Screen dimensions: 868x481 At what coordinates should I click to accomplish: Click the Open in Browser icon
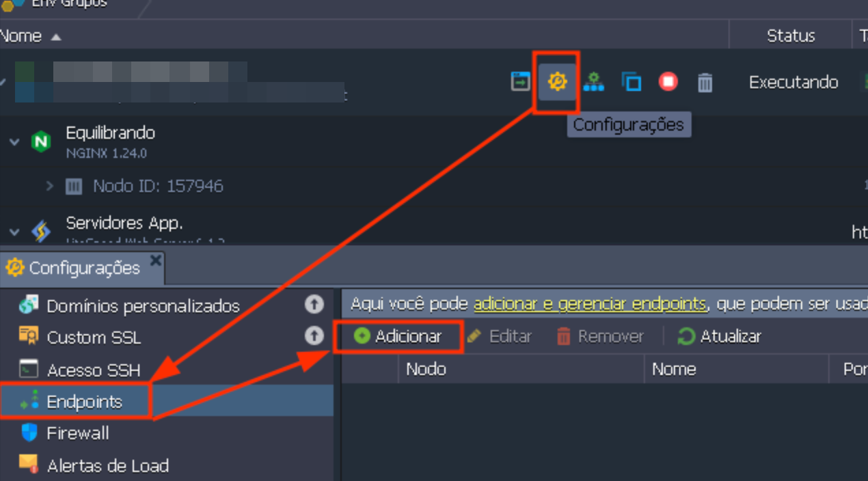521,82
